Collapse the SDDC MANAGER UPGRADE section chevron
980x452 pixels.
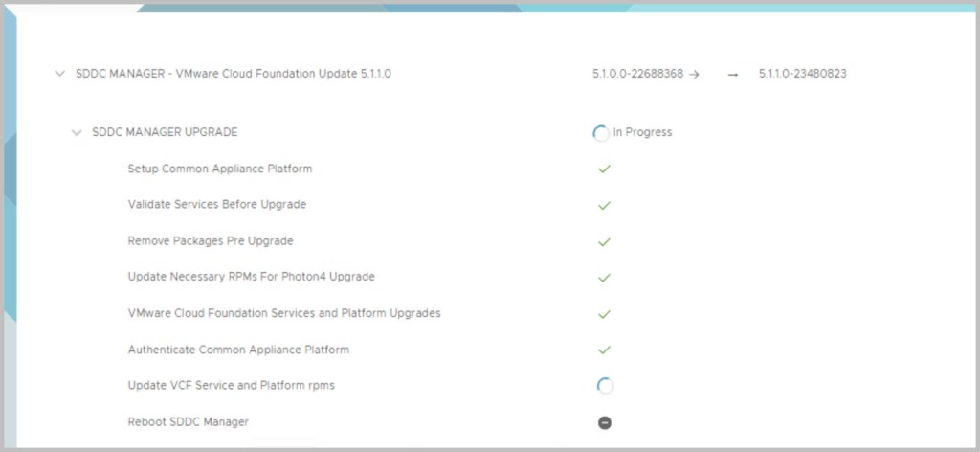[x=77, y=132]
